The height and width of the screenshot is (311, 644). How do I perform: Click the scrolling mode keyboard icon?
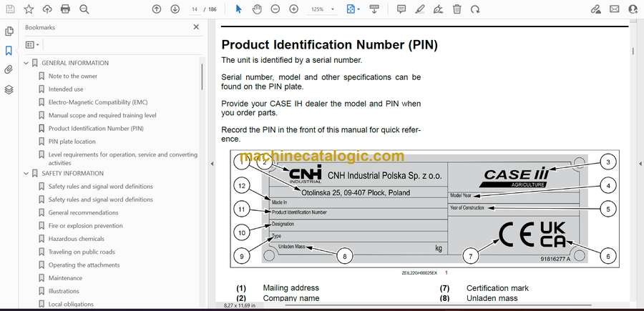pyautogui.click(x=374, y=9)
